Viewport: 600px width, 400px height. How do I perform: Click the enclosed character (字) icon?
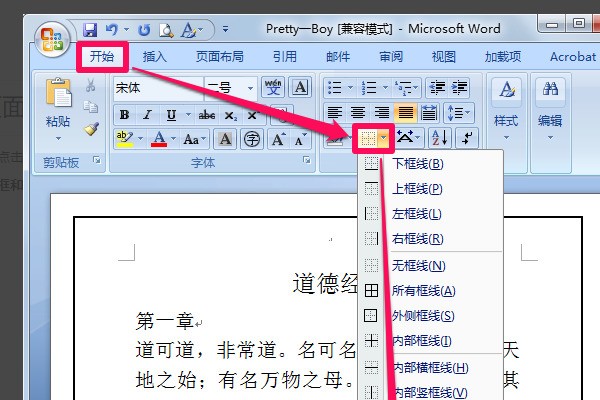[252, 139]
